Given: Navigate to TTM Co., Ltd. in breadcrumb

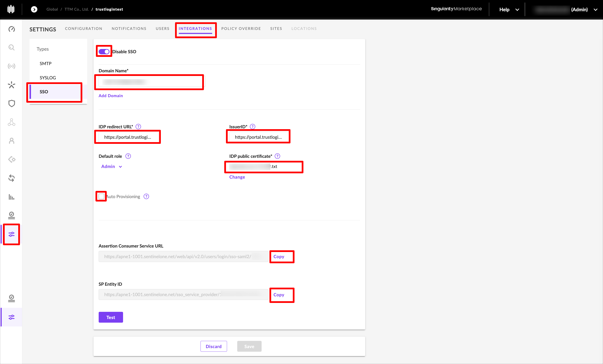Looking at the screenshot, I should 77,9.
